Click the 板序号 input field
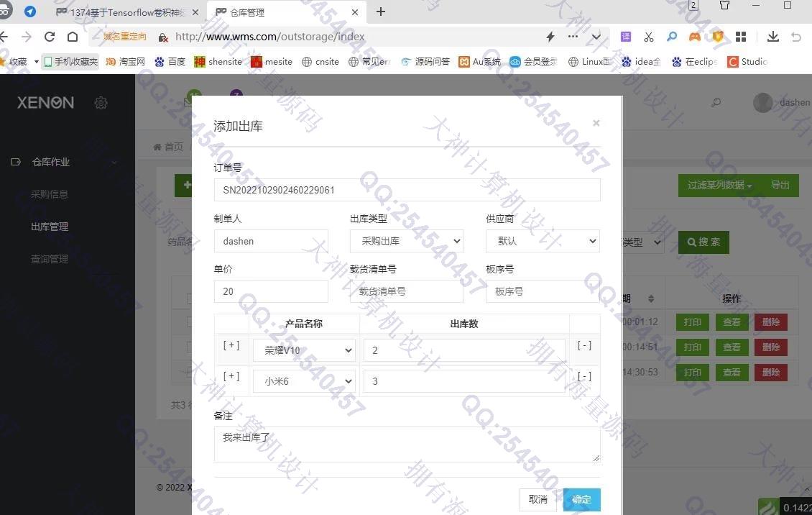The image size is (812, 515). coord(543,291)
